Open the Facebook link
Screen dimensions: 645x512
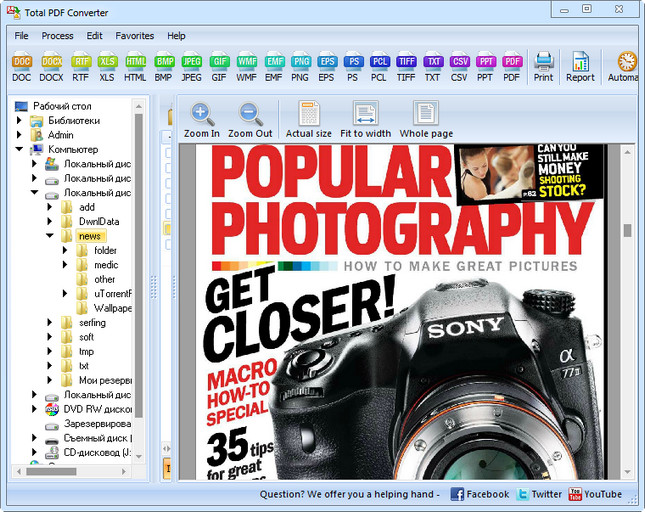point(480,494)
